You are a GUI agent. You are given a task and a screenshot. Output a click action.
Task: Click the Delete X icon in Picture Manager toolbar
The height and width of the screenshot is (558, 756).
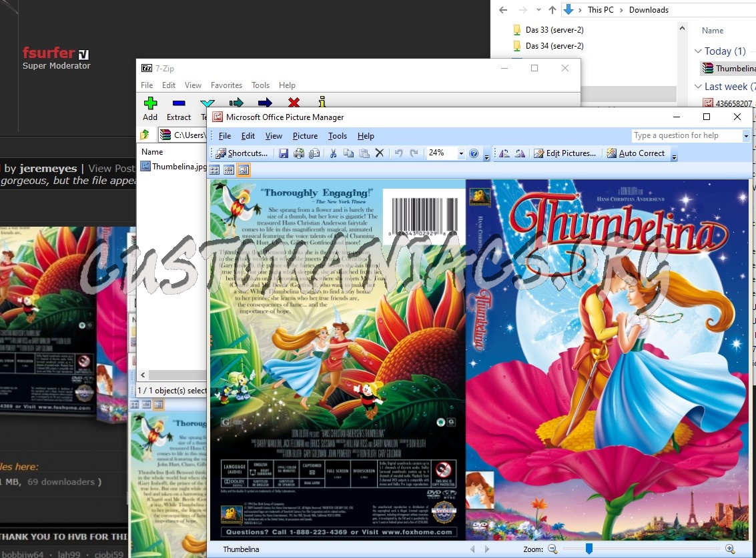point(380,153)
